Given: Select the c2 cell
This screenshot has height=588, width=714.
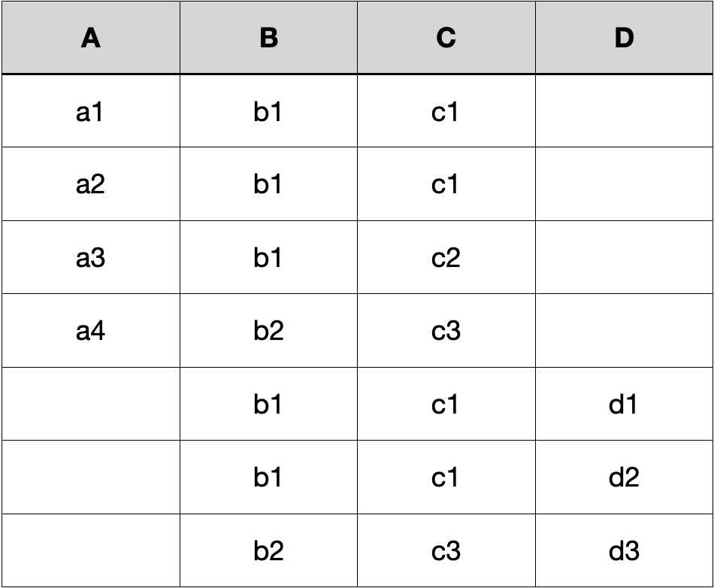Looking at the screenshot, I should coord(446,258).
